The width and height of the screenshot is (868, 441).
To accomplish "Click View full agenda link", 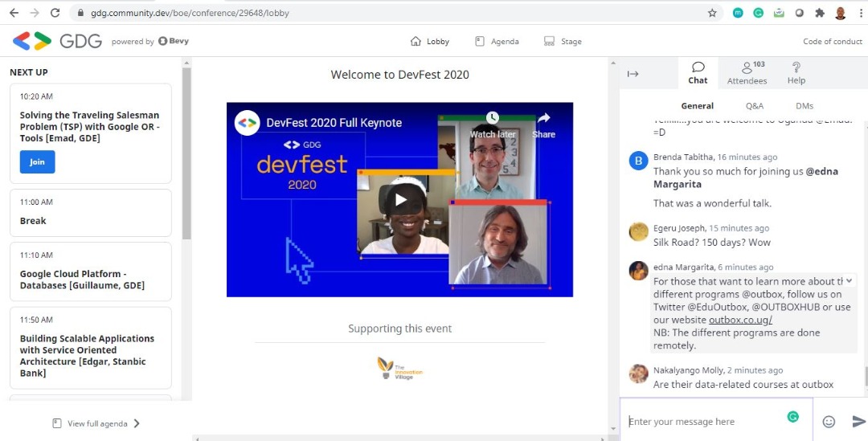I will [97, 424].
